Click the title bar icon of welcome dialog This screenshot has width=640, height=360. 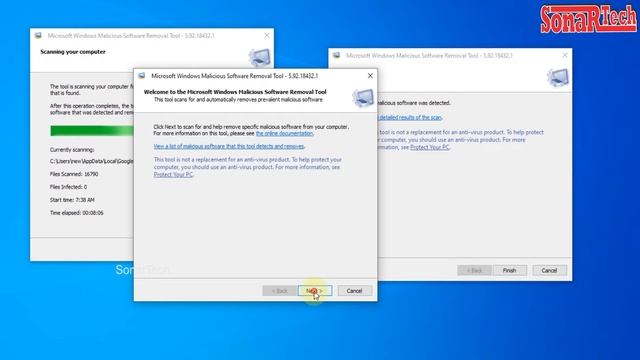tap(142, 76)
